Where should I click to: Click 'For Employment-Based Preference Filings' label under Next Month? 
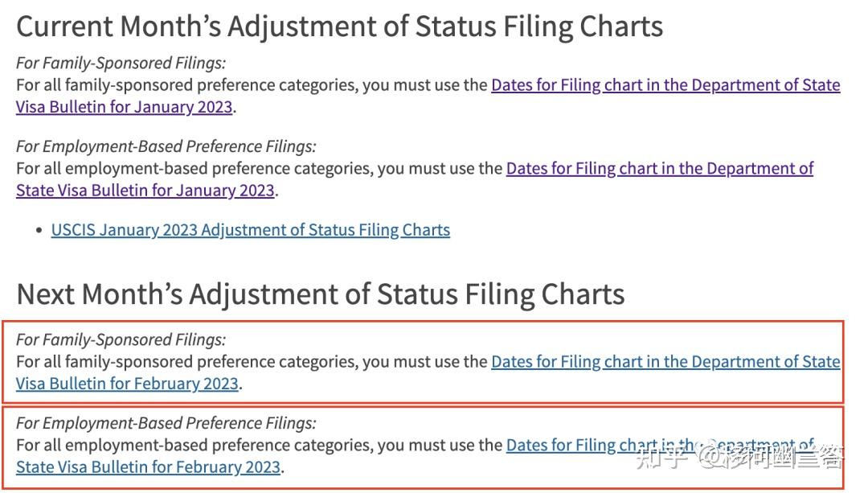(166, 423)
